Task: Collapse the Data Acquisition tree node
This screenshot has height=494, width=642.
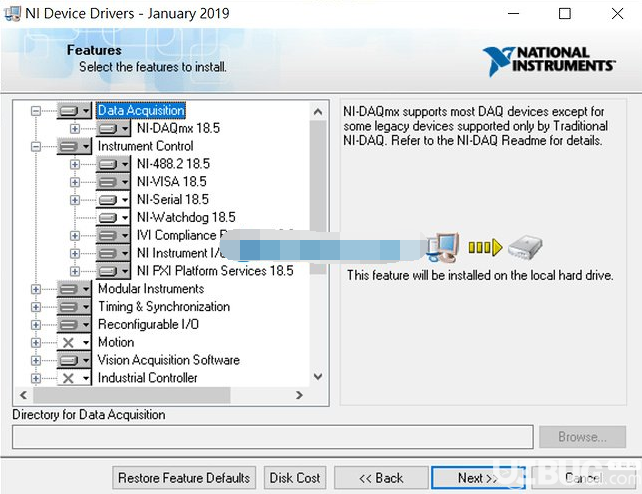Action: pyautogui.click(x=36, y=111)
